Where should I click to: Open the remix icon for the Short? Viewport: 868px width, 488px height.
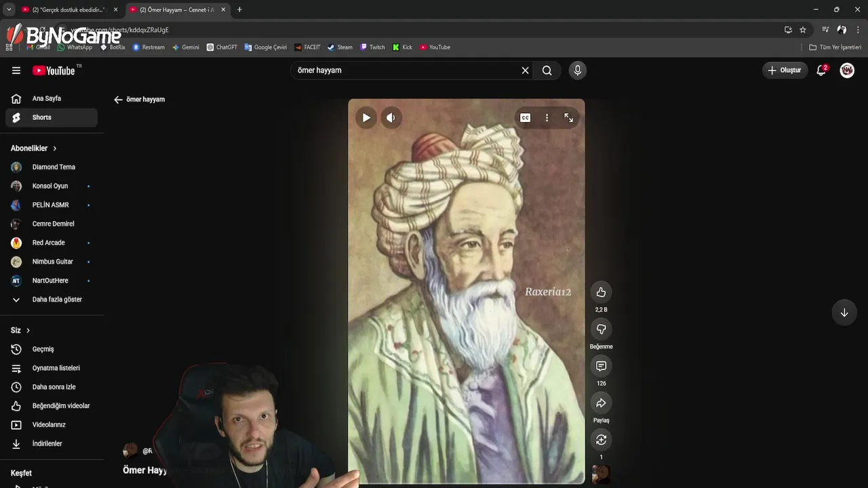pos(601,440)
